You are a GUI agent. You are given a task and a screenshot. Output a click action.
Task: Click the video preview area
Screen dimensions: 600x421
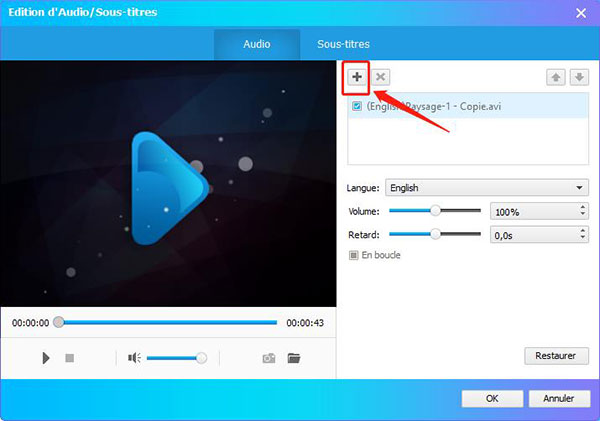pyautogui.click(x=168, y=184)
